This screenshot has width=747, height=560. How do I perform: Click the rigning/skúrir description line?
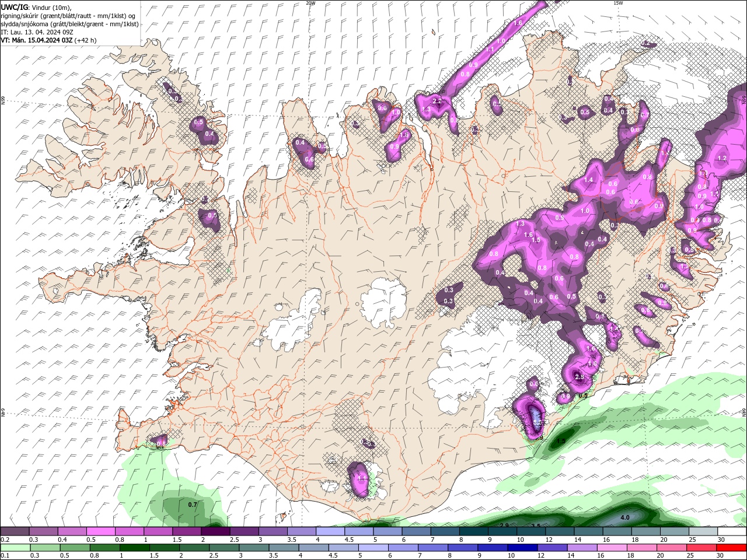click(x=68, y=16)
